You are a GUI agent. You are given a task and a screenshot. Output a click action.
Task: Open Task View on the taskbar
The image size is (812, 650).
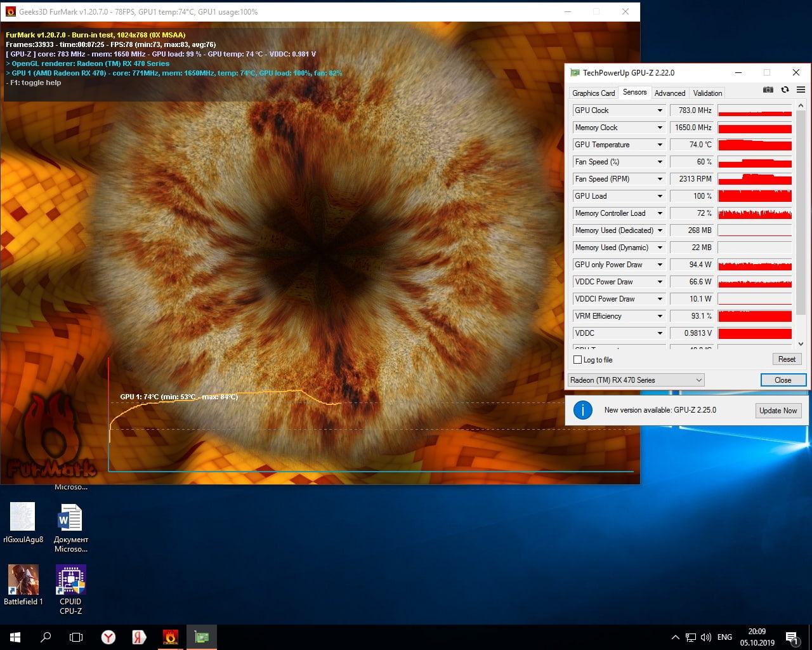click(x=76, y=637)
